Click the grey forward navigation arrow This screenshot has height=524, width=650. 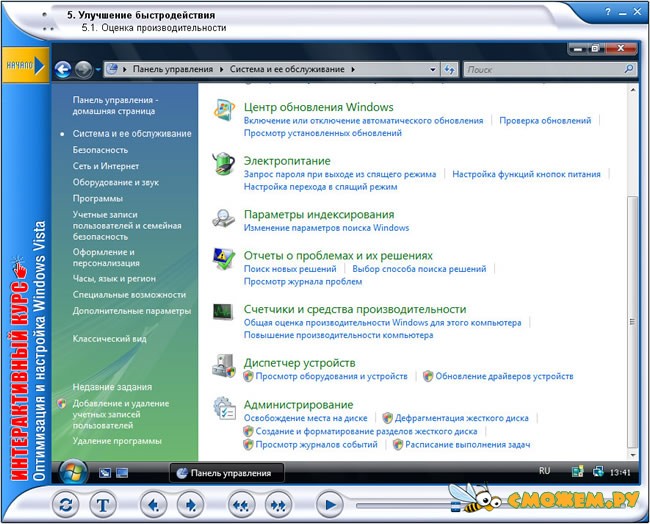click(83, 70)
